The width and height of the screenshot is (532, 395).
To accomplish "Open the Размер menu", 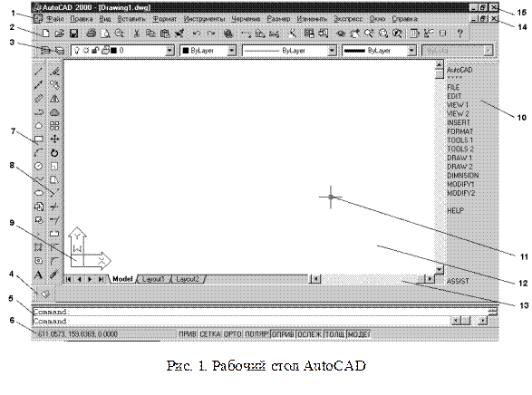I will coord(278,19).
